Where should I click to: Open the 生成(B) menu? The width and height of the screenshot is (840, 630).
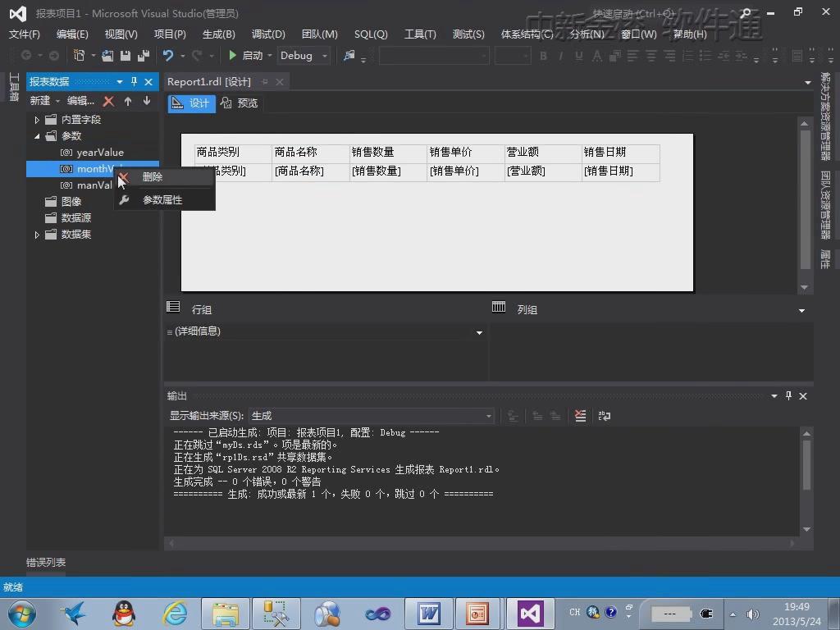[218, 34]
